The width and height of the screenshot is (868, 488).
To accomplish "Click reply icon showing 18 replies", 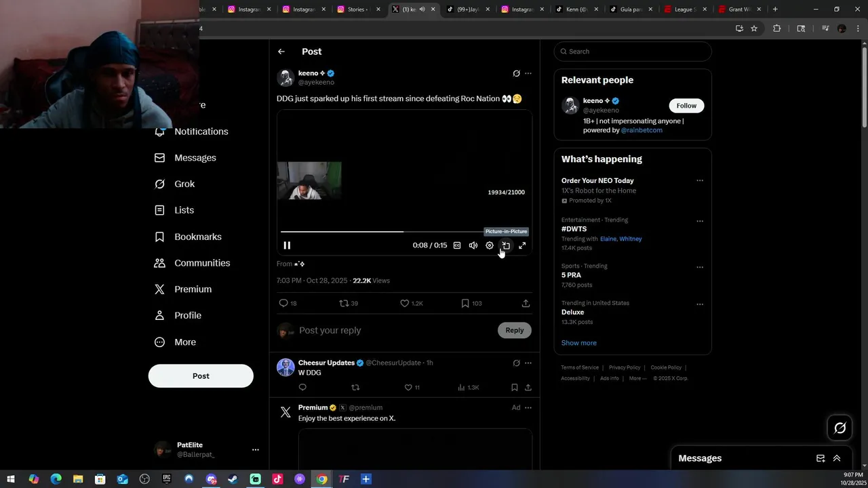I will tap(288, 304).
